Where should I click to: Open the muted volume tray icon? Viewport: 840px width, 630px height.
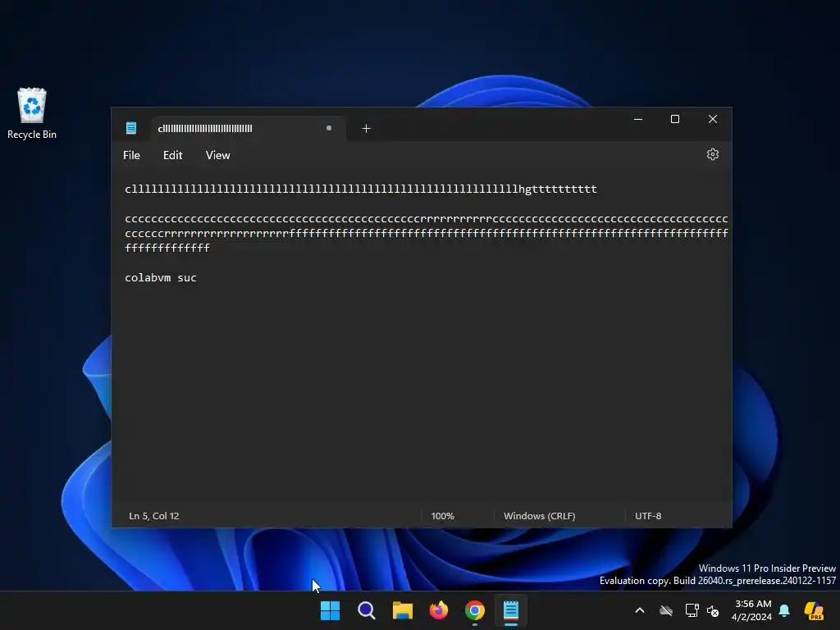713,610
